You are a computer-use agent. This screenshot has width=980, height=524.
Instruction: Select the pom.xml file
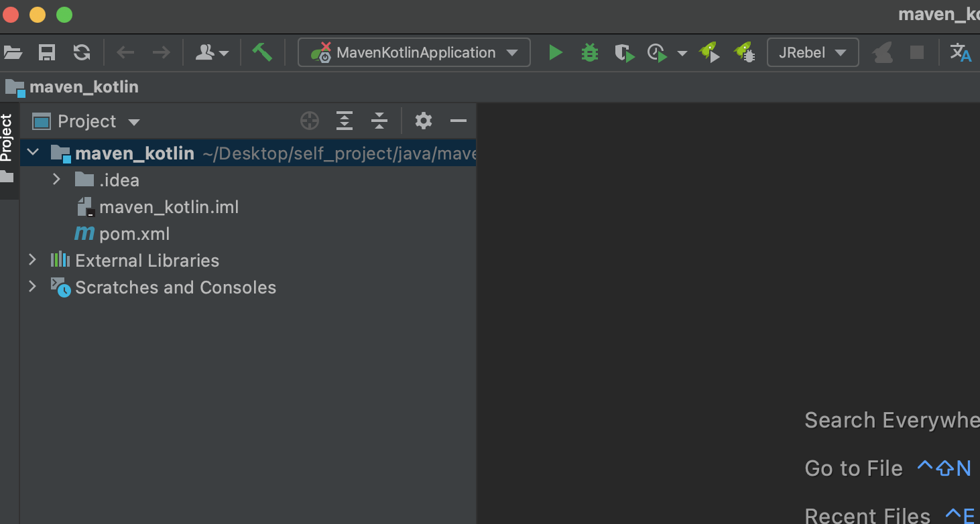tap(123, 234)
